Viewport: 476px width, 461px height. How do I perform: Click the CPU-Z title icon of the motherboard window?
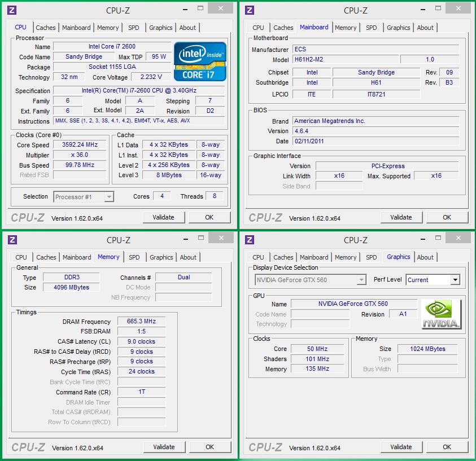(x=250, y=10)
